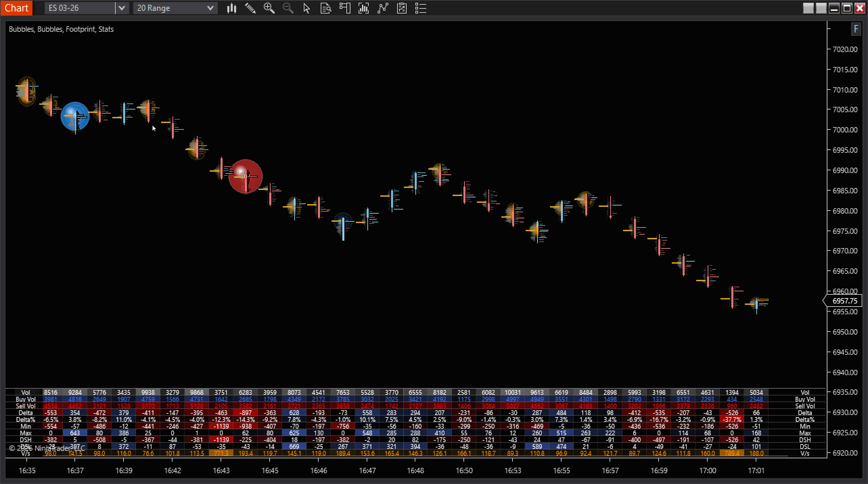The height and width of the screenshot is (484, 868).
Task: Choose the cursor pointer tool
Action: tap(307, 8)
